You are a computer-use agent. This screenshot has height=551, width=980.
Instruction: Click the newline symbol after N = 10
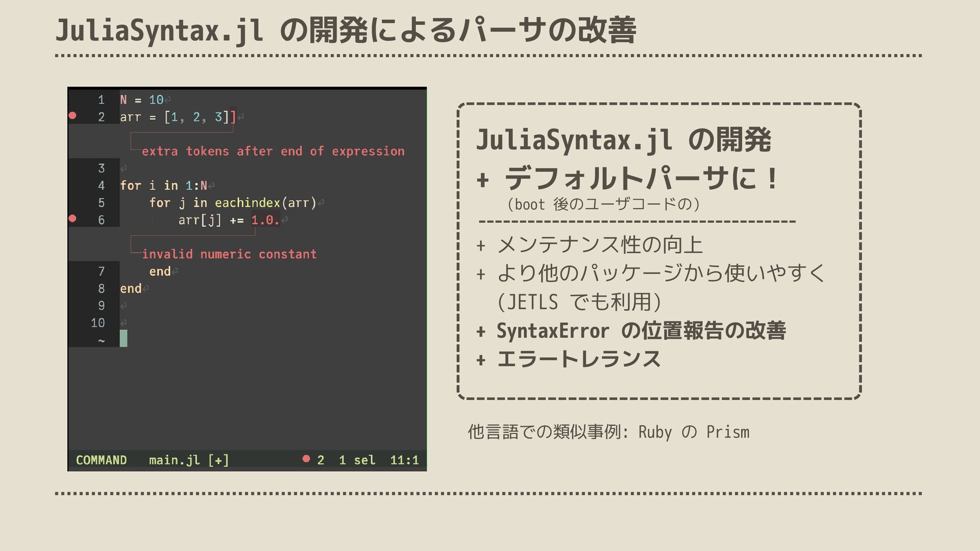coord(168,100)
